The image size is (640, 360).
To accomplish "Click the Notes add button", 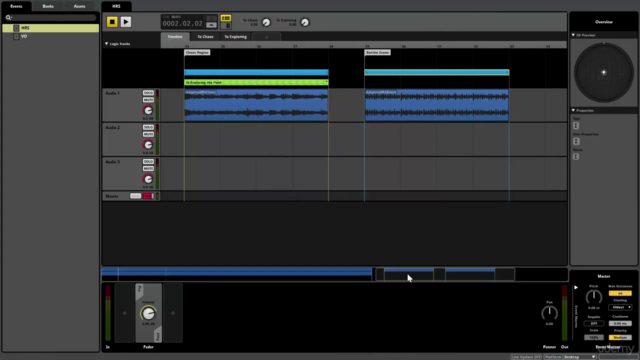I will [576, 156].
